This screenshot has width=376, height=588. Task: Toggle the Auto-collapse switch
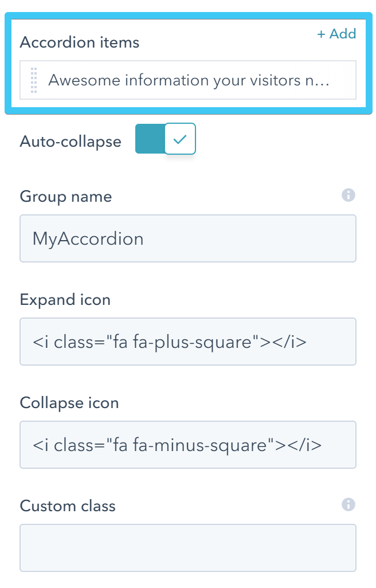(x=166, y=139)
